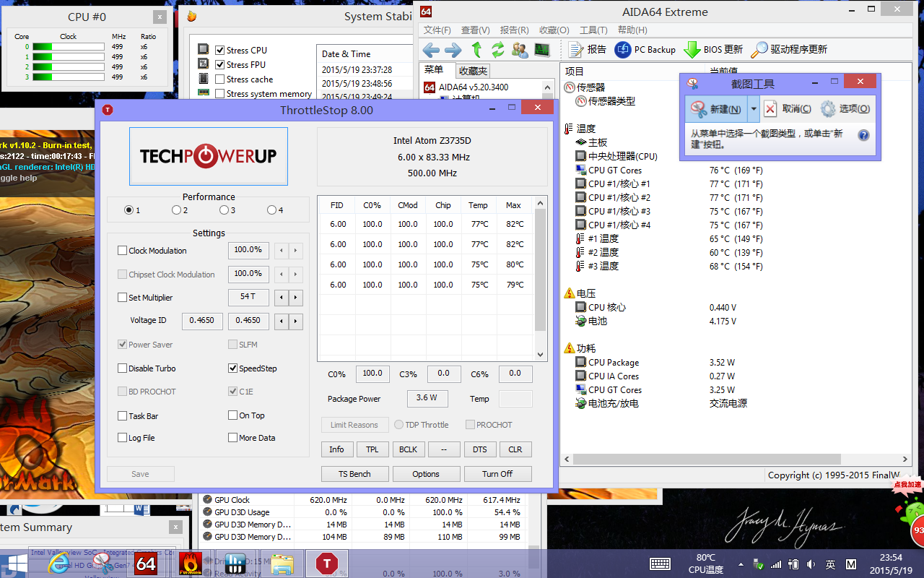Click the AIDA64 refresh icon
The width and height of the screenshot is (924, 578).
click(x=498, y=50)
